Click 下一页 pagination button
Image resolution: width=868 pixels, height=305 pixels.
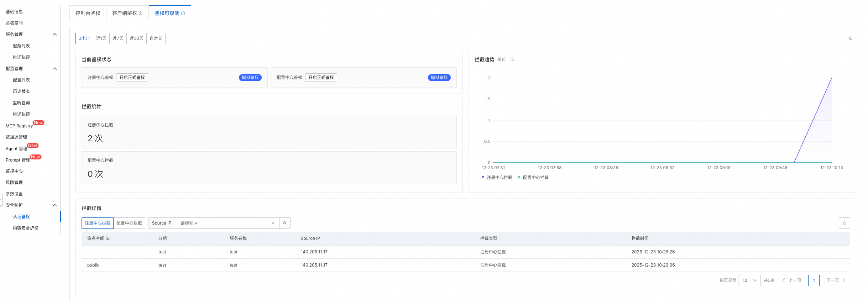[836, 280]
